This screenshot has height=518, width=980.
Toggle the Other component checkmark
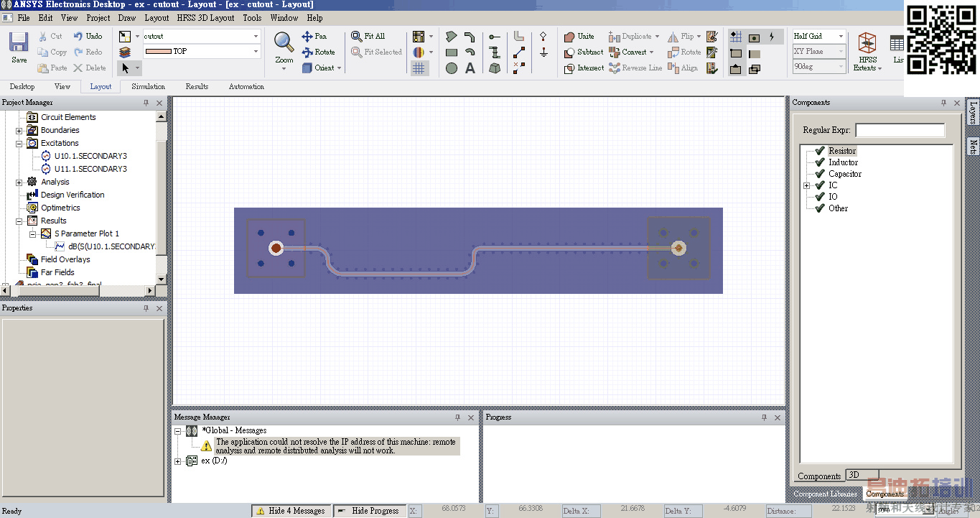pyautogui.click(x=820, y=208)
